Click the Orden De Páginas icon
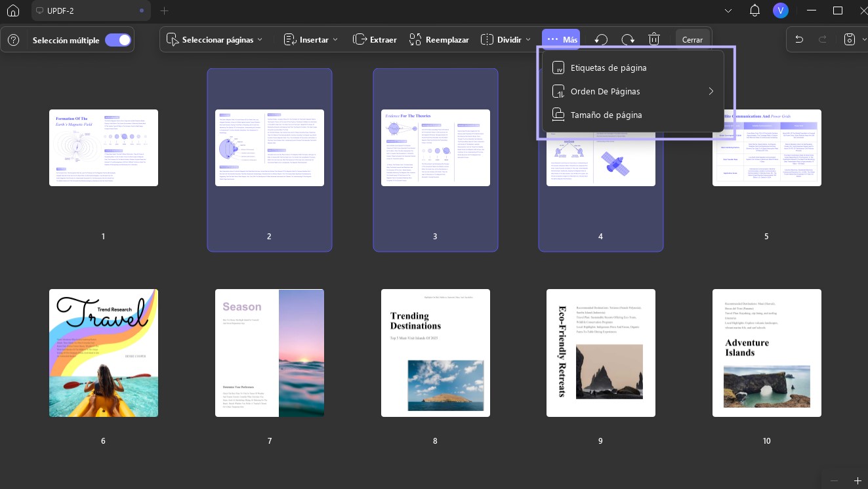The image size is (868, 489). tap(558, 92)
